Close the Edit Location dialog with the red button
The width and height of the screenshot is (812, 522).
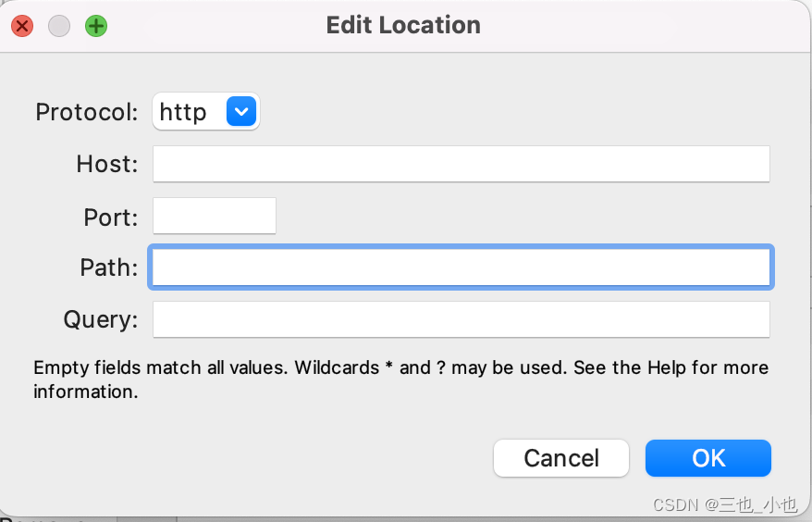click(22, 26)
